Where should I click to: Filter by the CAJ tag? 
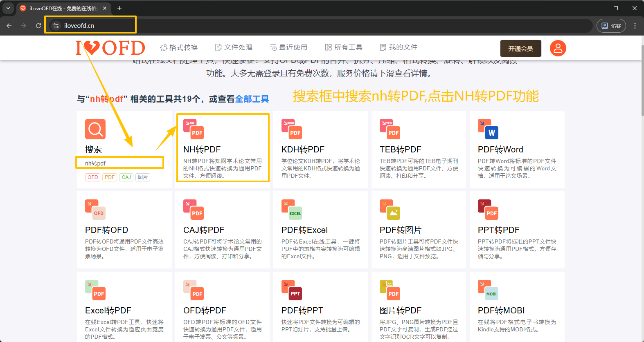tap(126, 177)
